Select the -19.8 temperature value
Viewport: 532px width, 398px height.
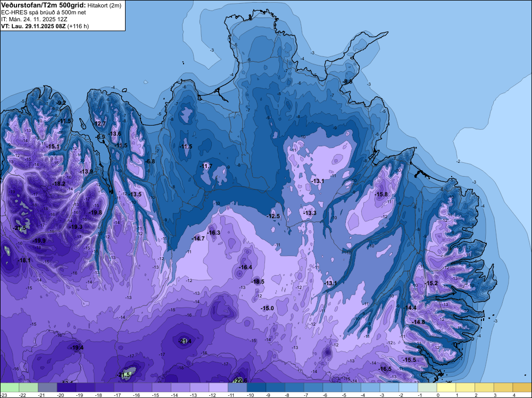click(95, 212)
